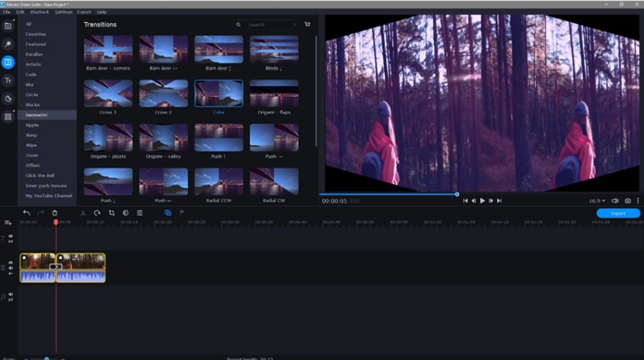The image size is (644, 360).
Task: Mute the audio track speaker icon
Action: 11,294
